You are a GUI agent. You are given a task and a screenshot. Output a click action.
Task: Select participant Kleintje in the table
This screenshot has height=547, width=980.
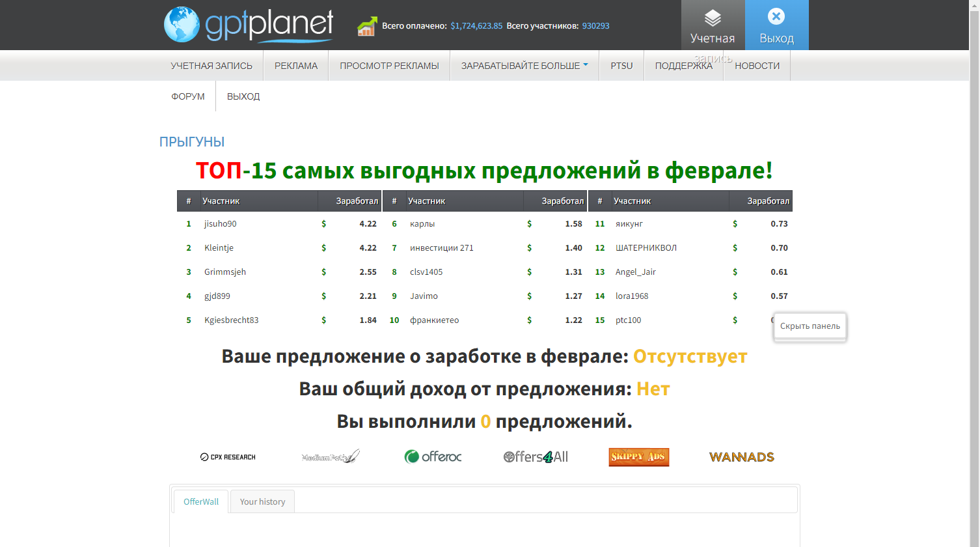(x=219, y=247)
